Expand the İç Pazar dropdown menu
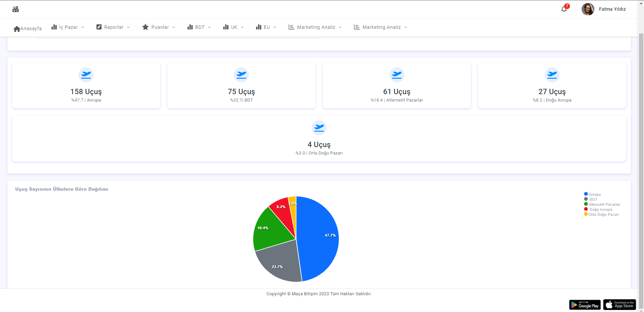Screen dimensions: 644x312 pos(68,27)
